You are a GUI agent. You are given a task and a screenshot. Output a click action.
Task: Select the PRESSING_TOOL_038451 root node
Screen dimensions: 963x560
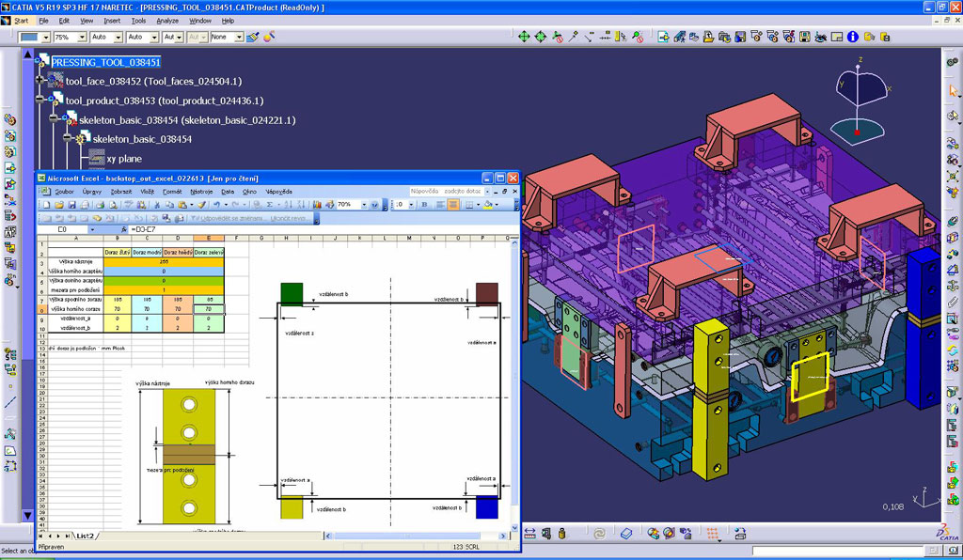pos(106,62)
